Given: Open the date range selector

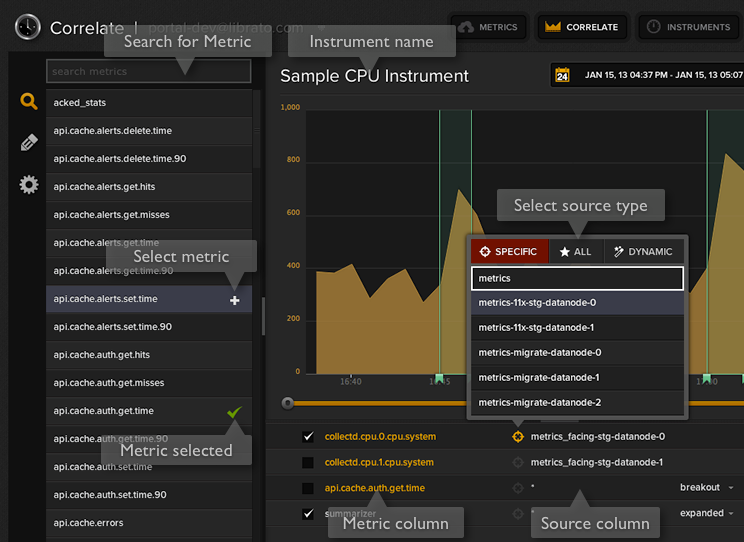Looking at the screenshot, I should click(648, 75).
